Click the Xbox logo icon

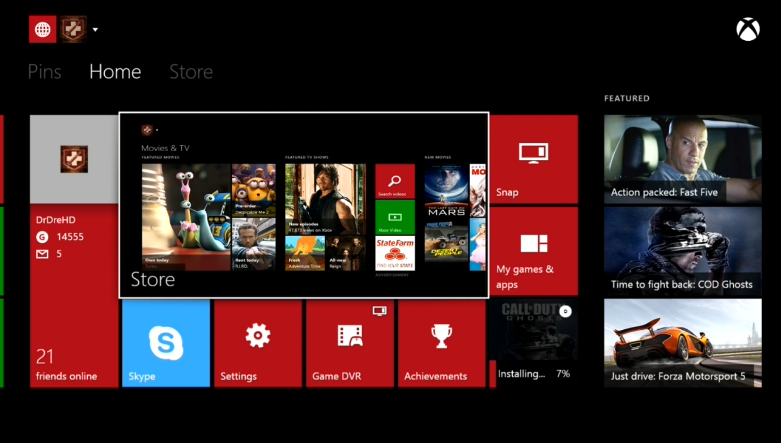(x=748, y=29)
